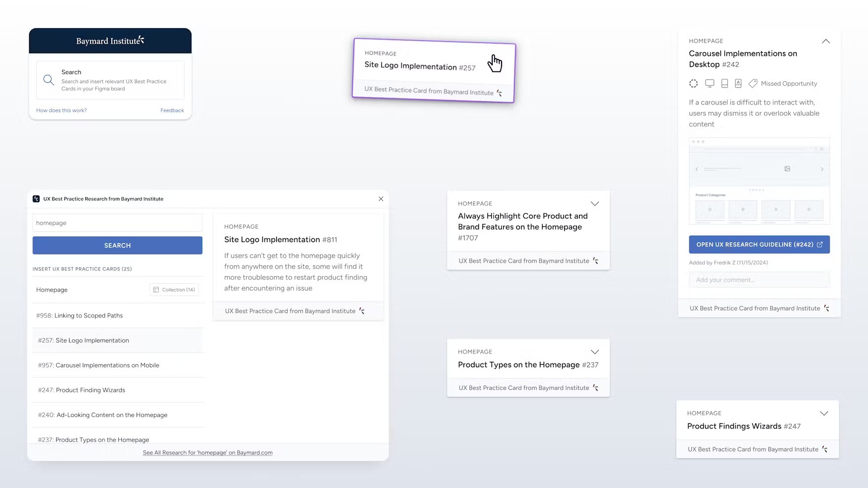The image size is (868, 488).
Task: Click the desktop monitor icon on Carousel card
Action: coord(710,83)
